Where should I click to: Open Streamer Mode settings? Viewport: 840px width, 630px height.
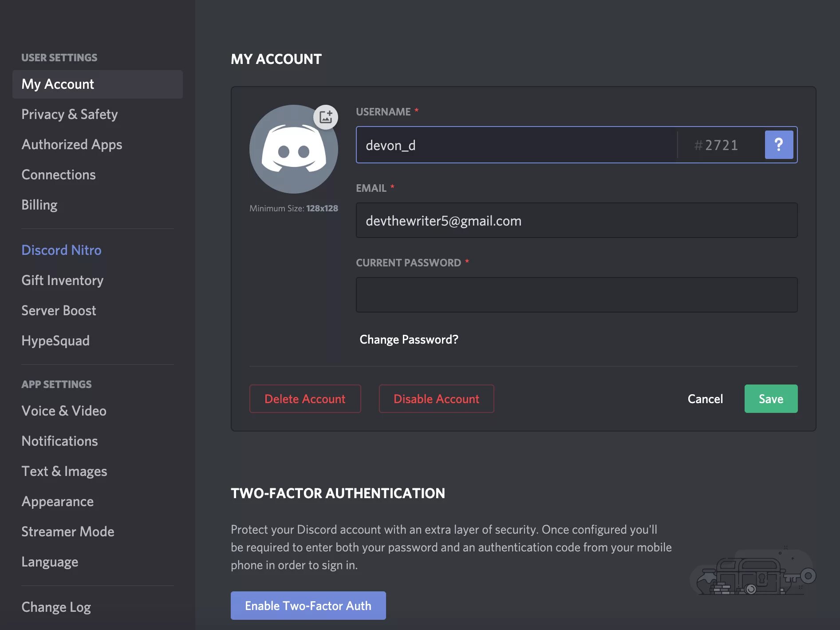point(67,531)
